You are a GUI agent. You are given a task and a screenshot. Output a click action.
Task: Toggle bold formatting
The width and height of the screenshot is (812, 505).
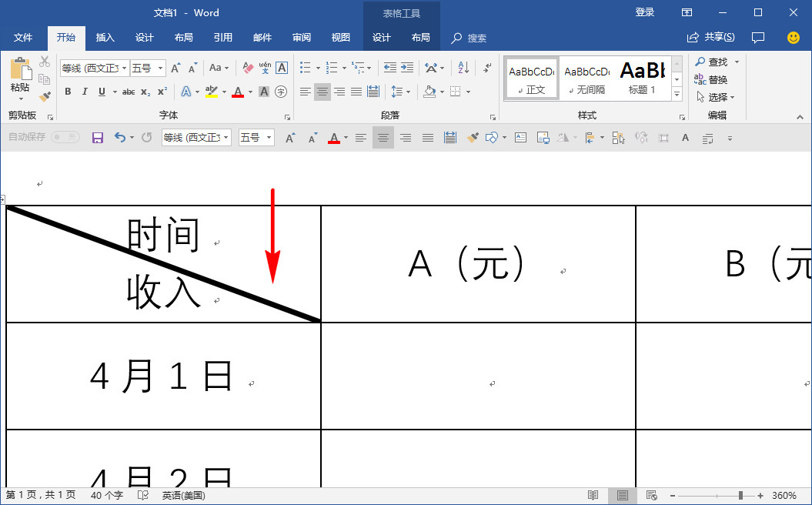pyautogui.click(x=68, y=92)
